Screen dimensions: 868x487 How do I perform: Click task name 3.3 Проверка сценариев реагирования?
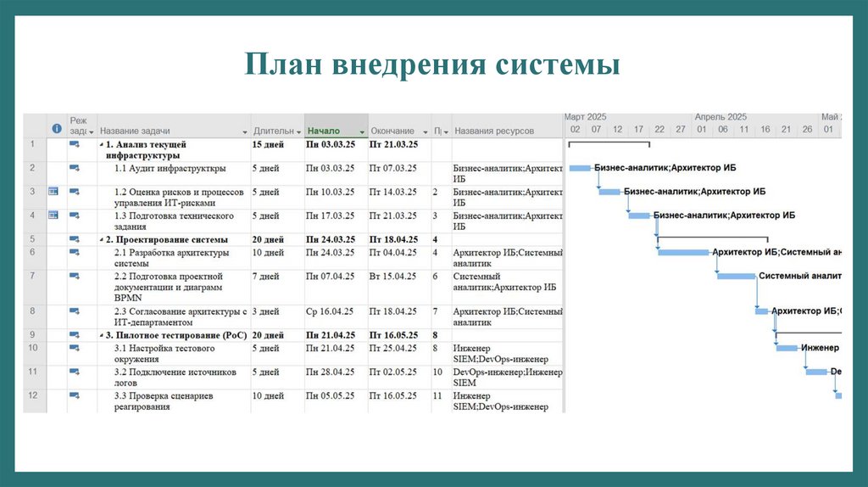164,401
